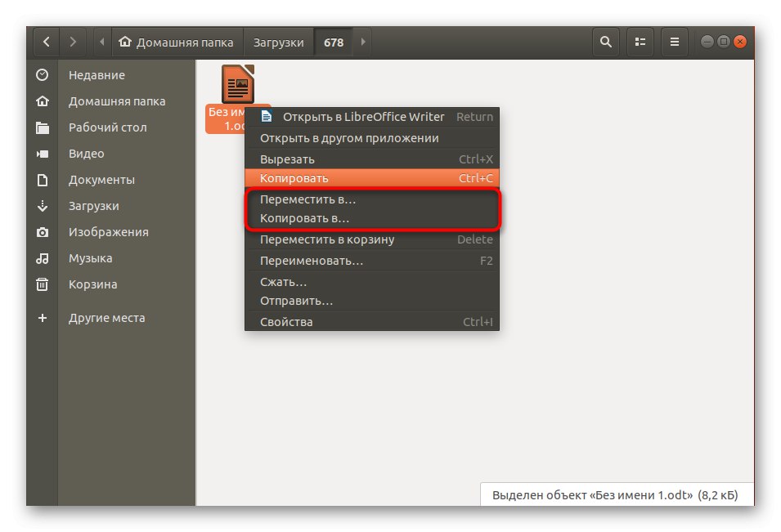Choose Переместить в… from context menu

pos(372,199)
